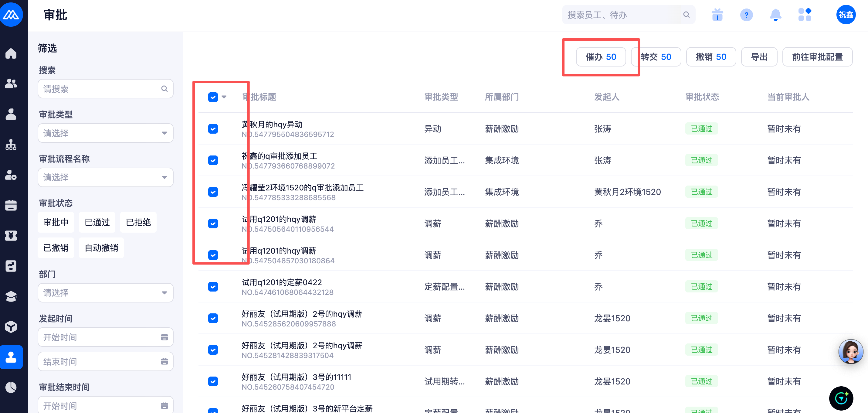868x413 pixels.
Task: Uncheck the select-all header checkbox
Action: pyautogui.click(x=213, y=97)
